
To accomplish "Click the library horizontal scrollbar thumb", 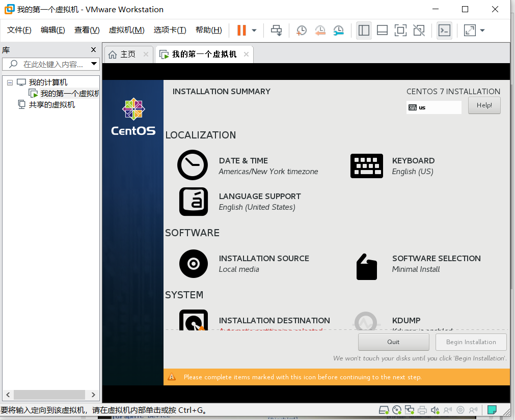I will pos(49,395).
